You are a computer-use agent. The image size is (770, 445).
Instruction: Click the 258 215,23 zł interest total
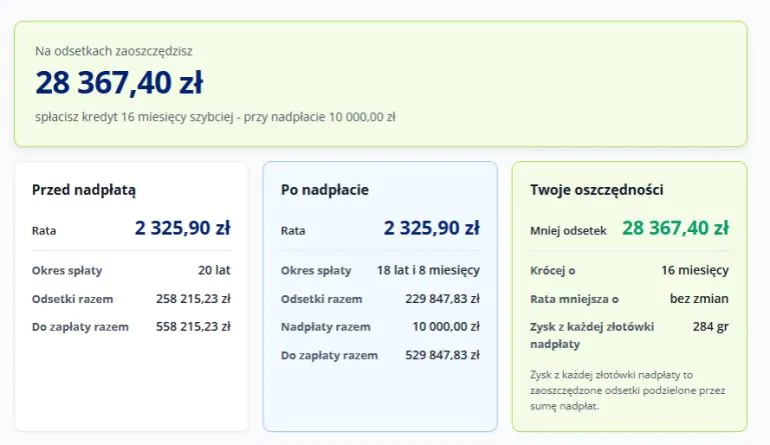click(193, 299)
